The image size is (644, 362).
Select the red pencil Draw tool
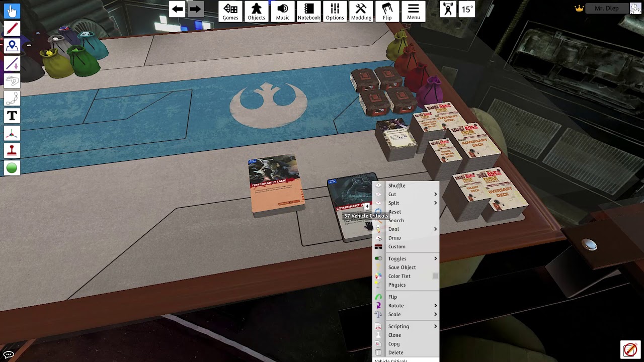pyautogui.click(x=12, y=29)
